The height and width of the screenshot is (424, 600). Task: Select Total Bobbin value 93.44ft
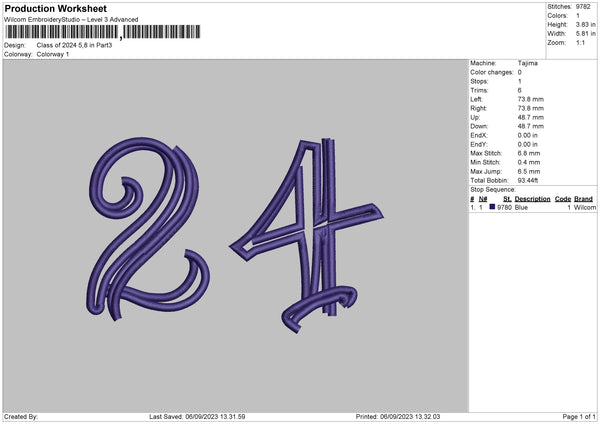pyautogui.click(x=528, y=180)
